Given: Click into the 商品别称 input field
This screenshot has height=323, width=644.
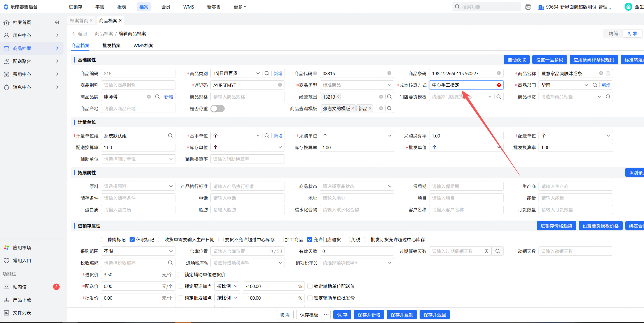Looking at the screenshot, I should [x=138, y=85].
